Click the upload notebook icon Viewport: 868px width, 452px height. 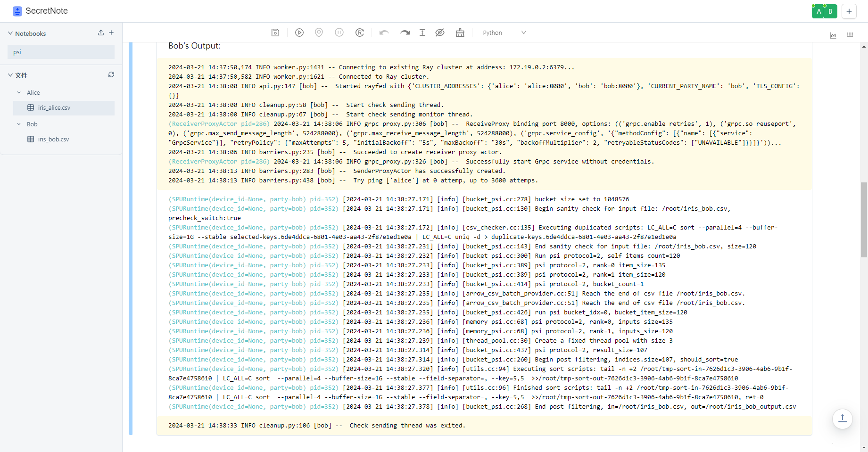click(100, 33)
